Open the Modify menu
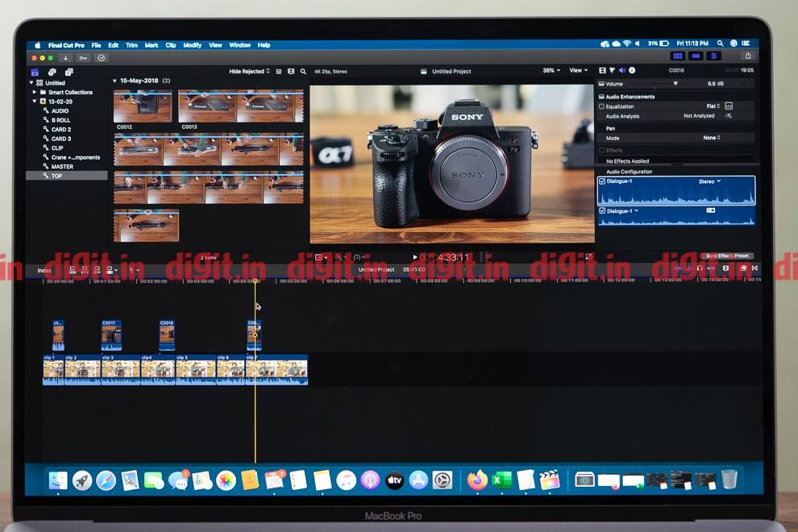The image size is (798, 532). point(193,45)
